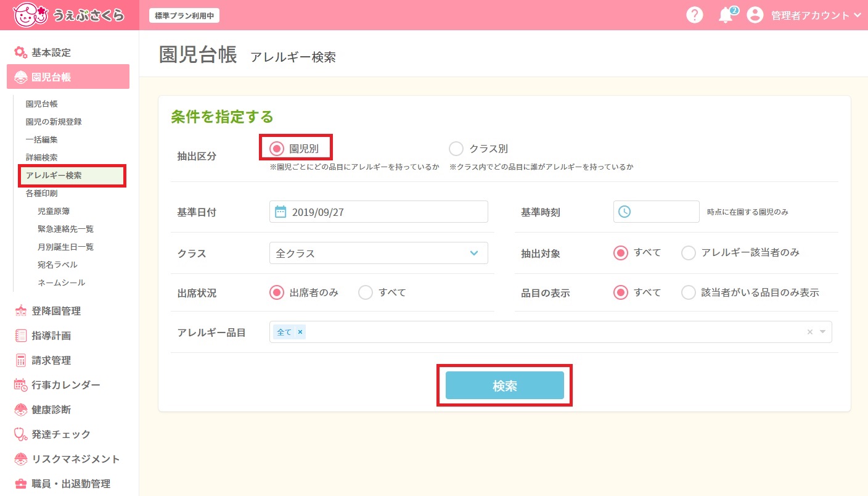Image resolution: width=868 pixels, height=496 pixels.
Task: Go to 詳細検索 page
Action: (x=41, y=157)
